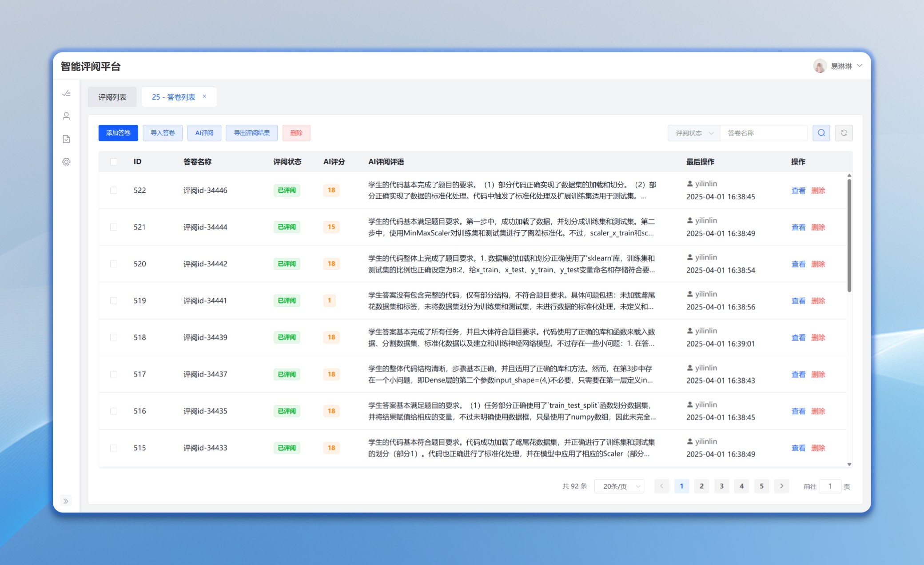The image size is (924, 565).
Task: Toggle the header select-all checkbox
Action: pos(114,162)
